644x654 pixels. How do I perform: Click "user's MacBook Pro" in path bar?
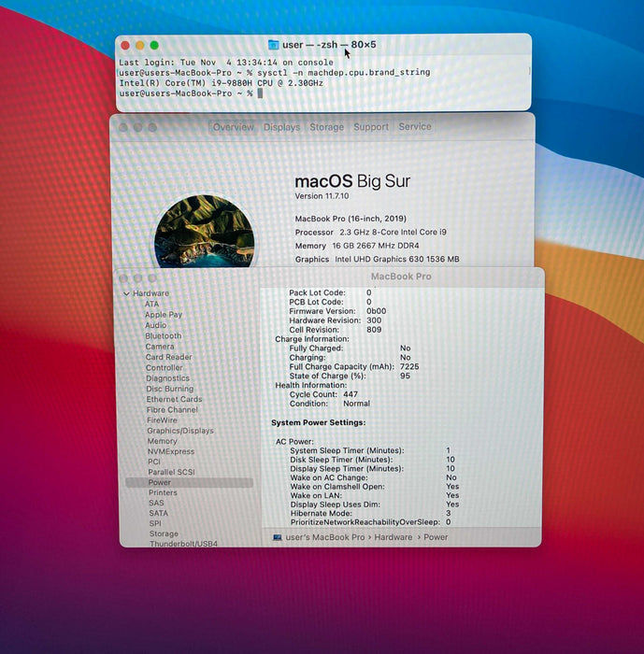pos(325,537)
